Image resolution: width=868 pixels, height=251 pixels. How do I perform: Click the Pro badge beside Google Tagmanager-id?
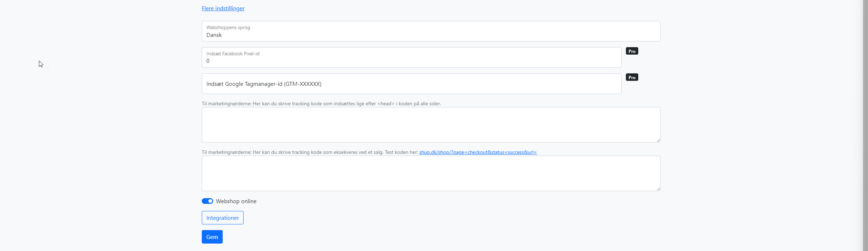point(632,77)
